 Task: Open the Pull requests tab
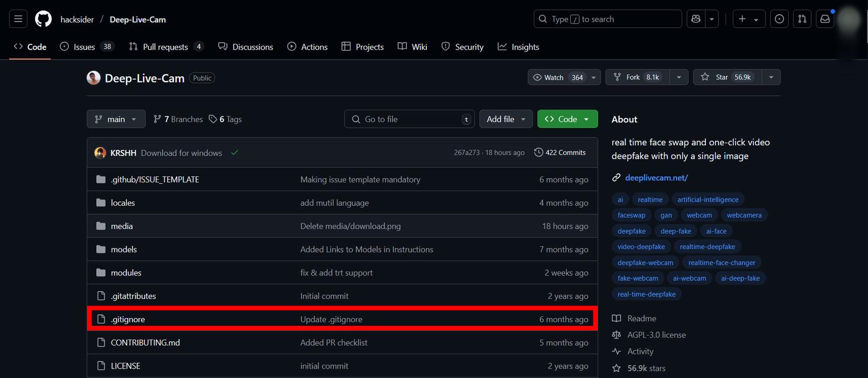pos(166,47)
